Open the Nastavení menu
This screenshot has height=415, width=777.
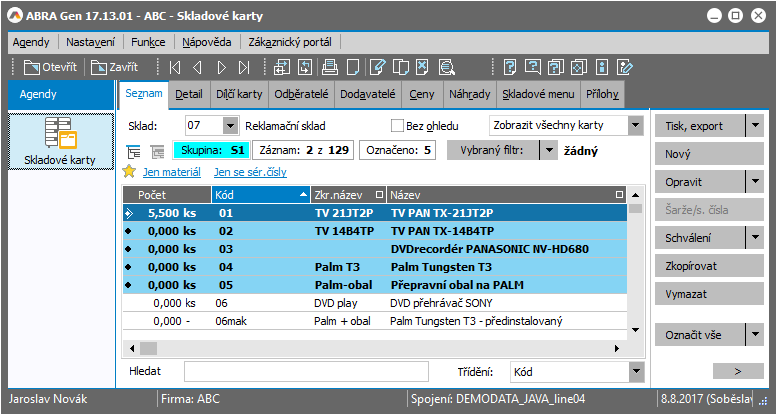[x=89, y=42]
